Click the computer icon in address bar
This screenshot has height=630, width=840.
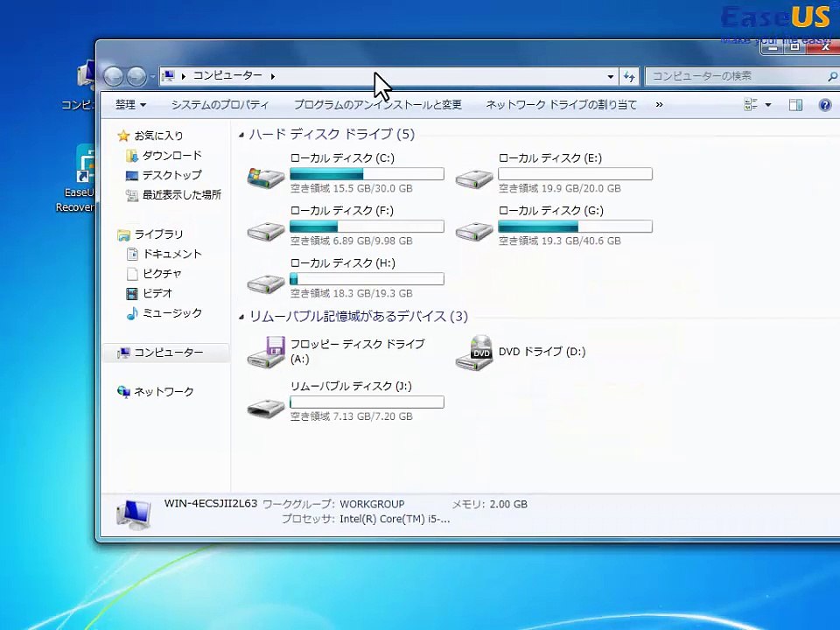(x=168, y=76)
